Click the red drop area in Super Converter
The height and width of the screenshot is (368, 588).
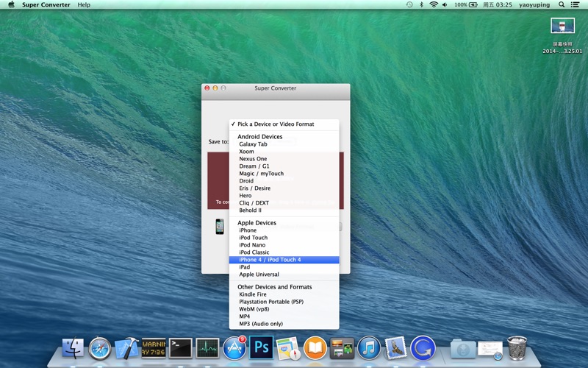[276, 180]
